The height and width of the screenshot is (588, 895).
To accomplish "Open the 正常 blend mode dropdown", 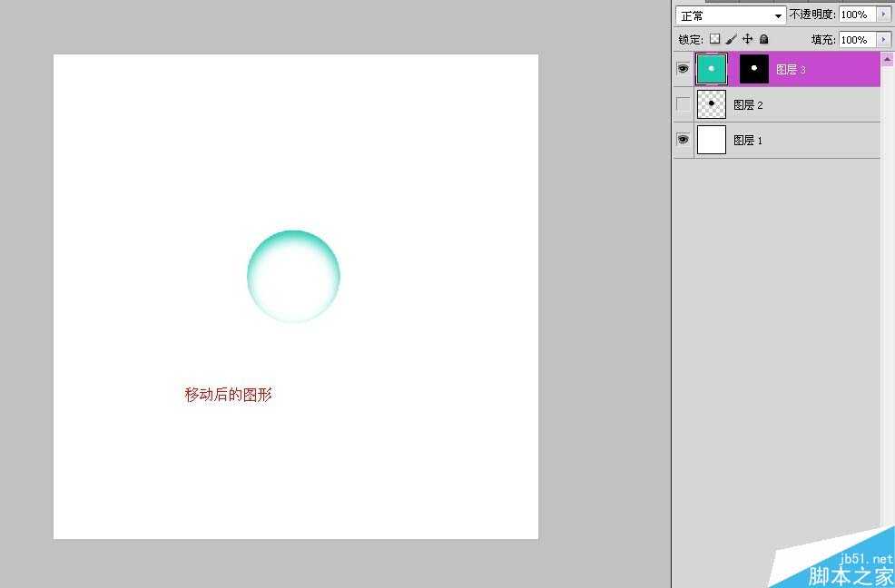I will coord(776,15).
